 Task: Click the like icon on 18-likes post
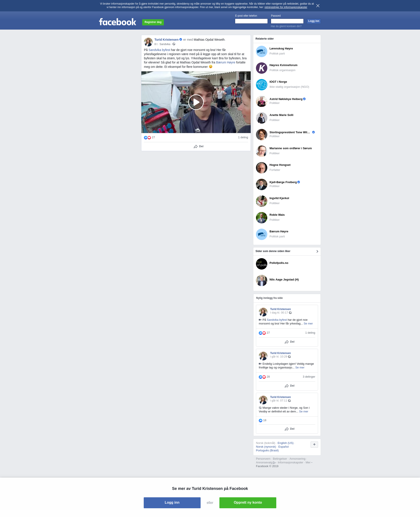click(x=260, y=421)
